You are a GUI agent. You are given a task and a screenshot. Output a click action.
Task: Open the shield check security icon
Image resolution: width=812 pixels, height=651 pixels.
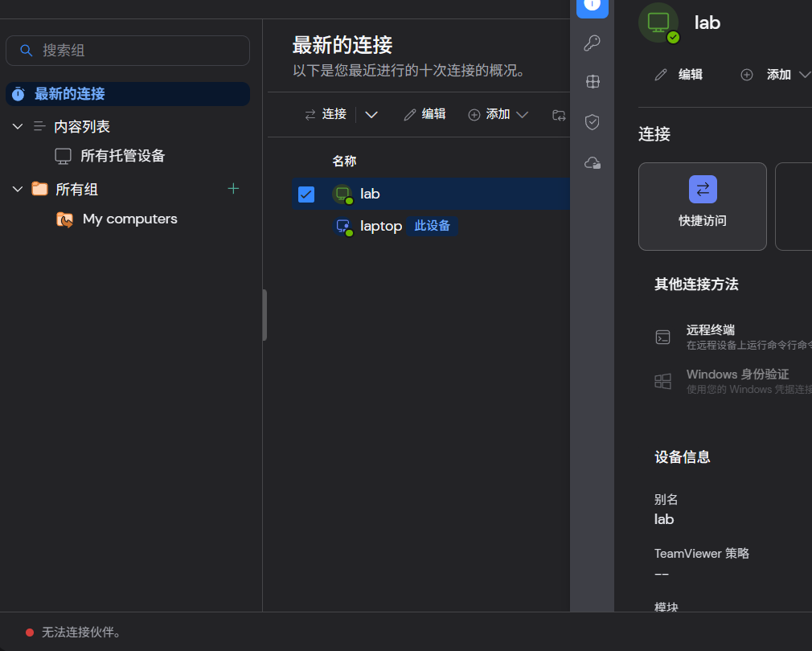pyautogui.click(x=592, y=122)
